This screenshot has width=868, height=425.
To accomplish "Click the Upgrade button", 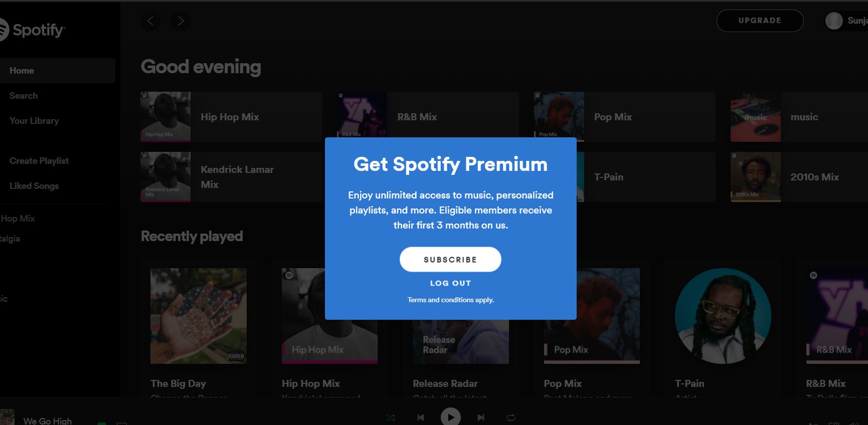I will coord(760,21).
